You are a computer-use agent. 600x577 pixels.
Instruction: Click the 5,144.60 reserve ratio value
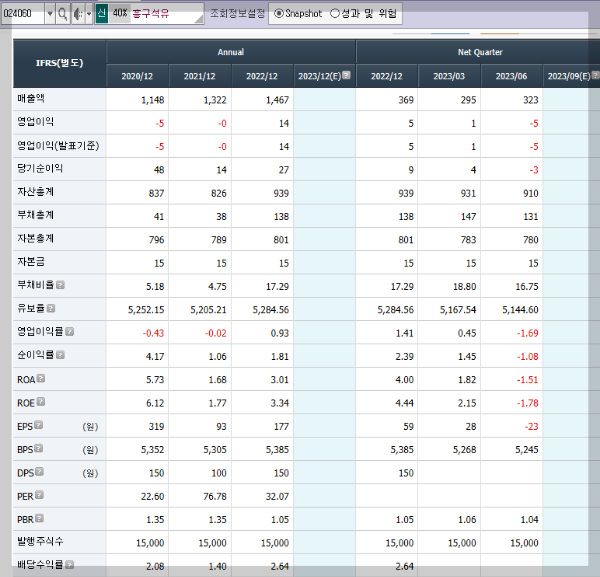pos(520,310)
